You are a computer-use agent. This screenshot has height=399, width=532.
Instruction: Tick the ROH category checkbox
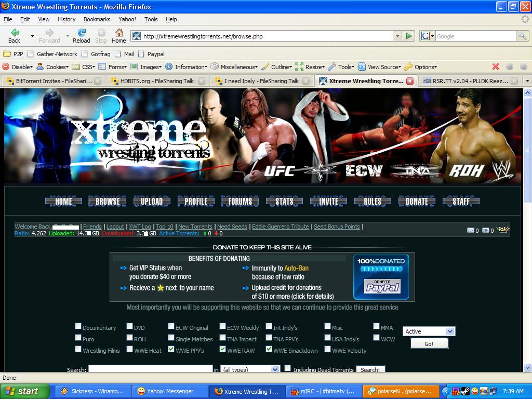click(x=129, y=338)
